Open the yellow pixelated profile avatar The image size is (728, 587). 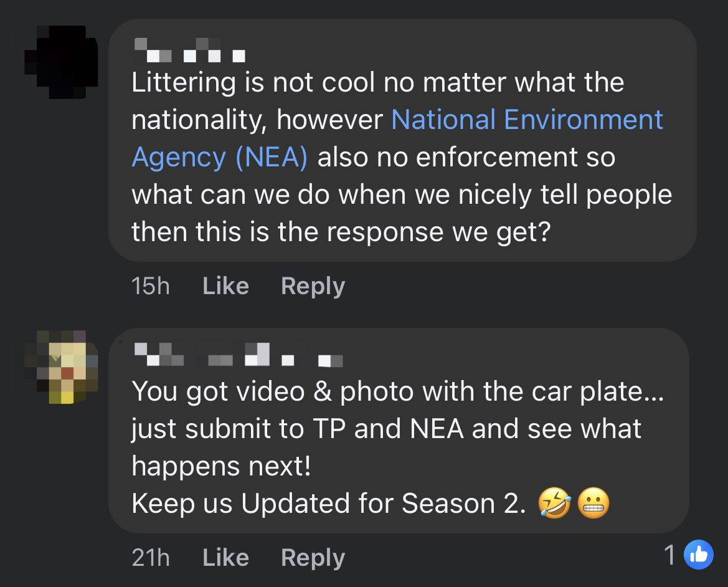60,366
